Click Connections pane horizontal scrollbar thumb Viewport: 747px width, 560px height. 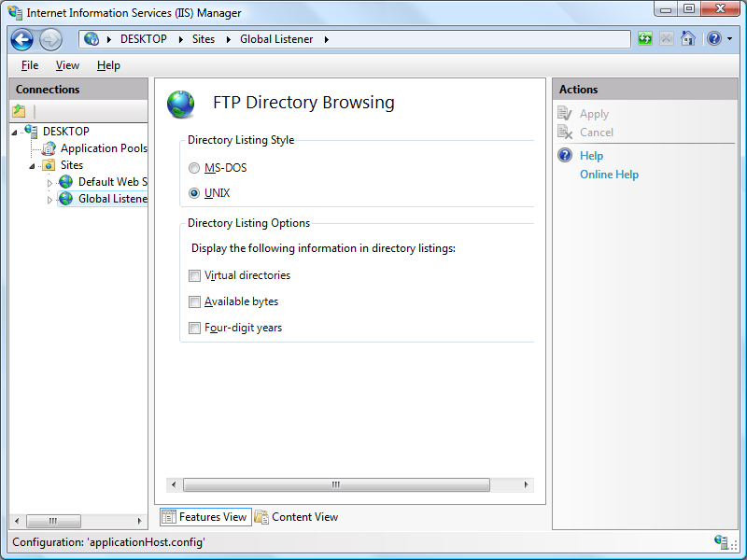click(53, 521)
